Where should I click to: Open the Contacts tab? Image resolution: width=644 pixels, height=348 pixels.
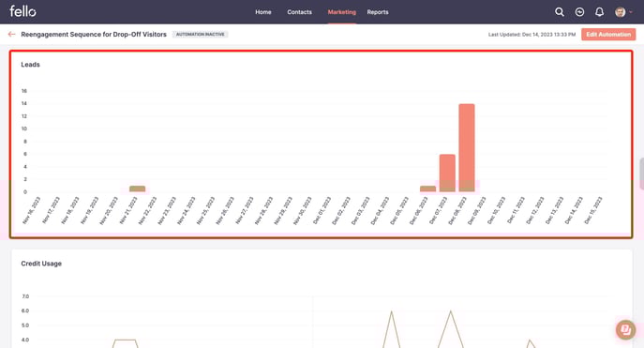point(299,12)
